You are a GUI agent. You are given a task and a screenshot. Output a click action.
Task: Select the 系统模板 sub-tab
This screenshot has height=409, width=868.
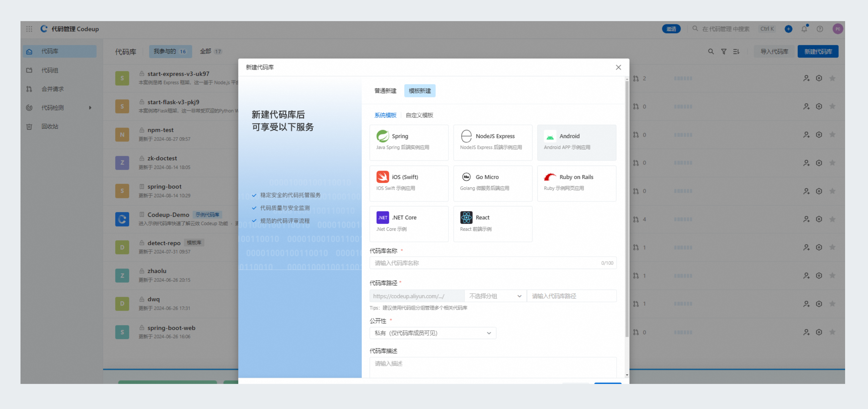(x=385, y=115)
